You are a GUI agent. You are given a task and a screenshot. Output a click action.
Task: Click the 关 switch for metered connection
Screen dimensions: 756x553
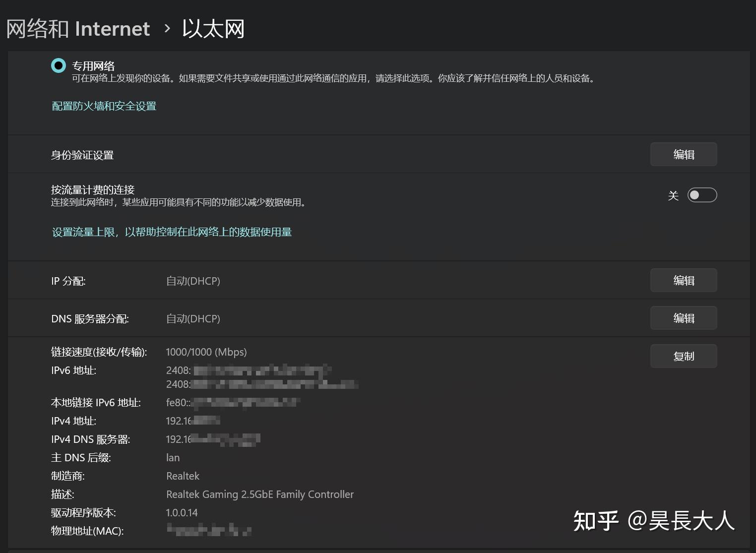point(702,195)
